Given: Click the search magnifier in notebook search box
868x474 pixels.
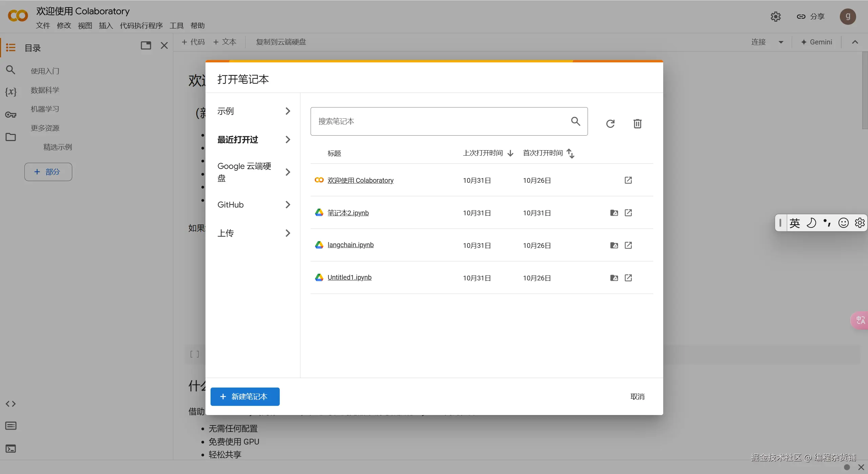Looking at the screenshot, I should click(575, 121).
